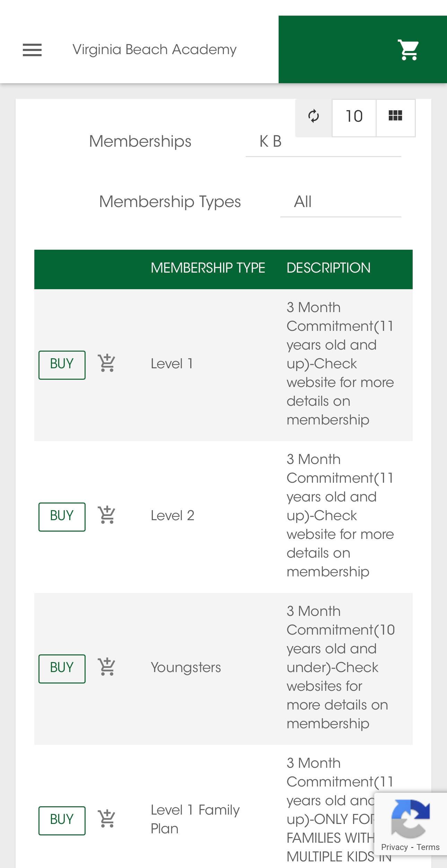
Task: Open the Membership Types All dropdown
Action: pos(340,202)
